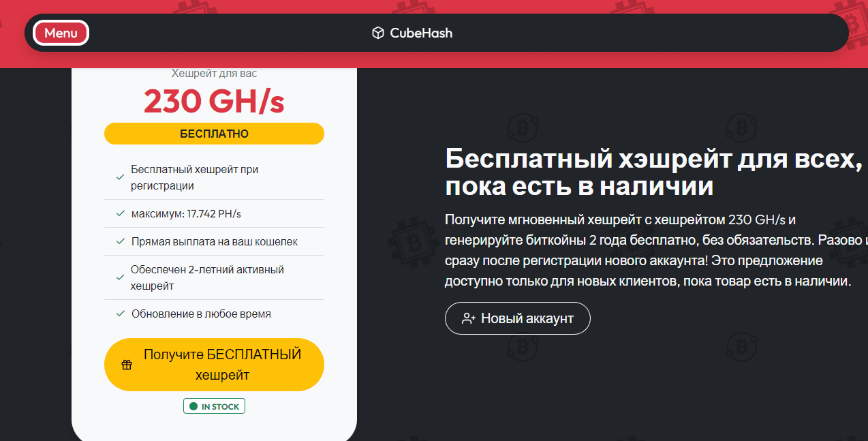Viewport: 868px width, 441px height.
Task: Click checkmark beside "Бесплатный хешрейт при регистрации"
Action: click(x=120, y=177)
